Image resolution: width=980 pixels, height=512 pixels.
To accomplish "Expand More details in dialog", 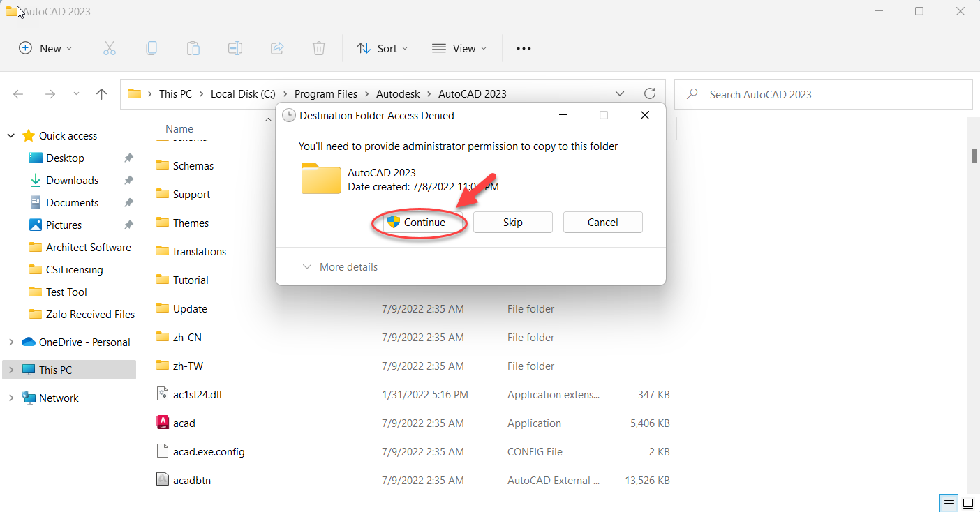I will (340, 267).
